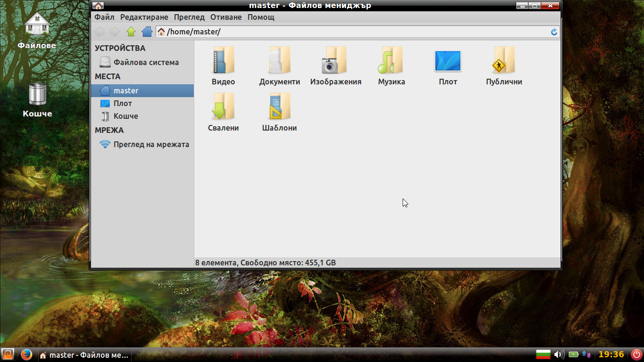644x362 pixels.
Task: Click the /home/master/ location bar
Action: [358, 32]
